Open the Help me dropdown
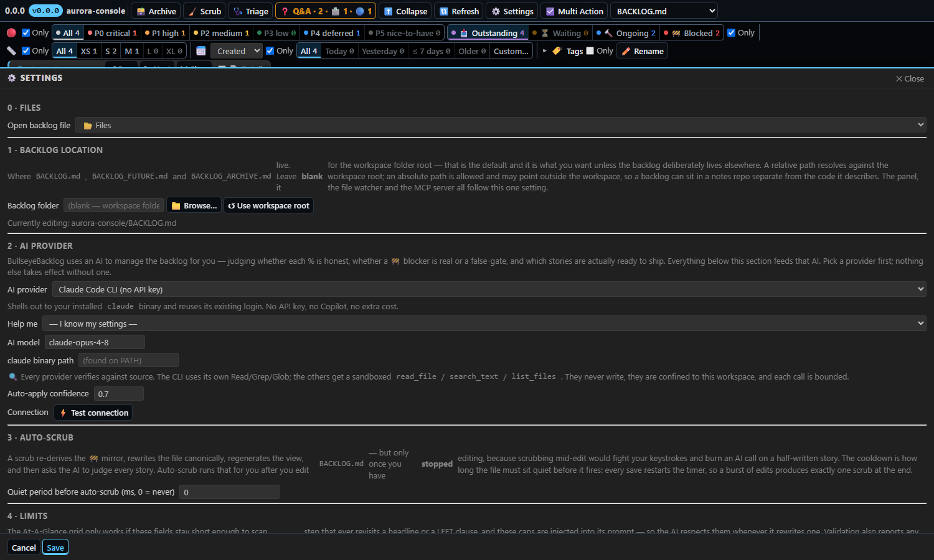 point(484,324)
